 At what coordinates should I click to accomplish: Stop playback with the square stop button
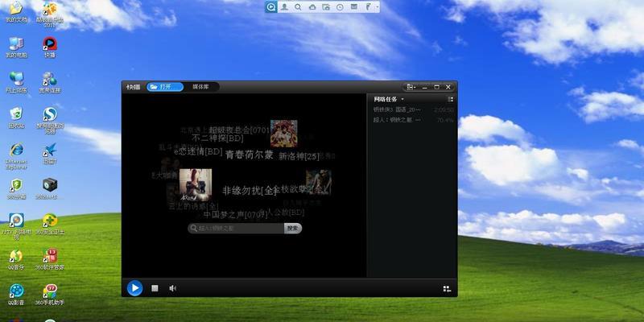pos(155,288)
